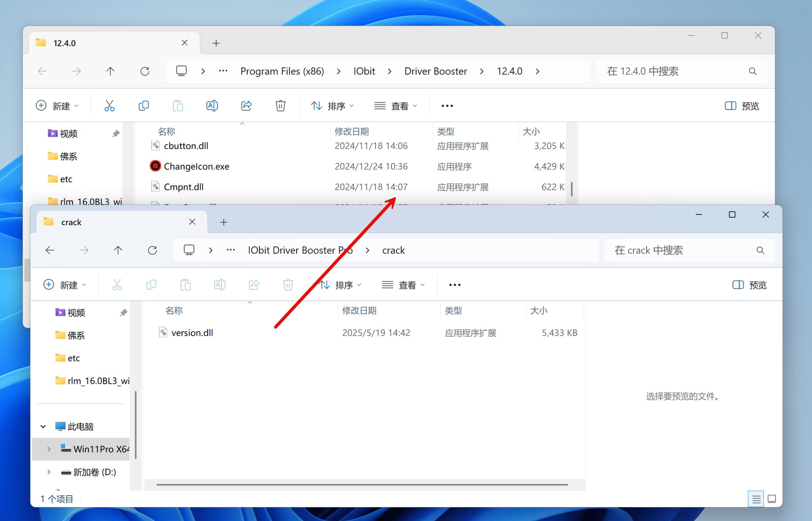The width and height of the screenshot is (812, 521).
Task: Click up-arrow navigation icon in crack window
Action: [118, 250]
